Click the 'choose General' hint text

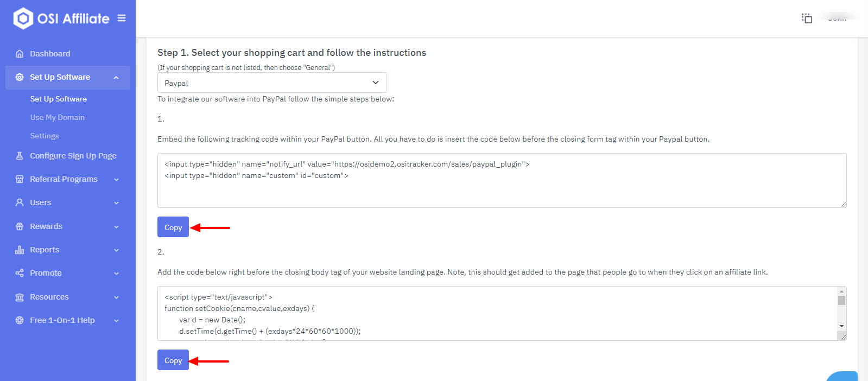(x=246, y=68)
